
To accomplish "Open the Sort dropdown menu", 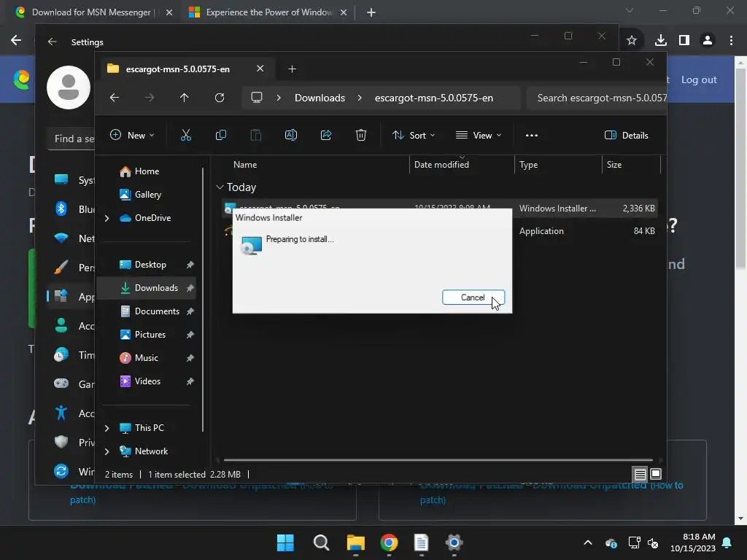I will (414, 135).
